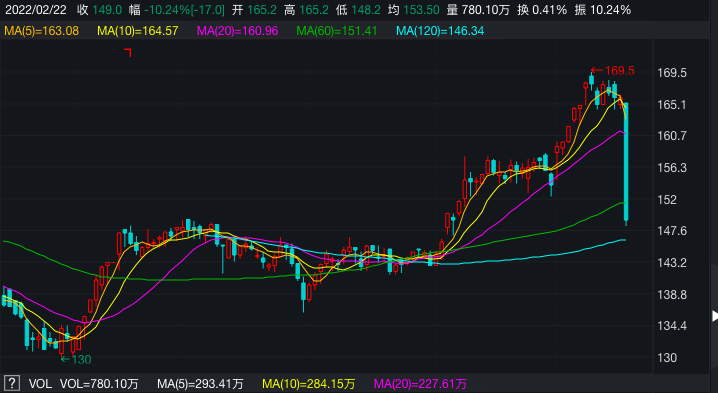Click the 2022/02/22 date in header
The image size is (718, 393).
tap(36, 10)
